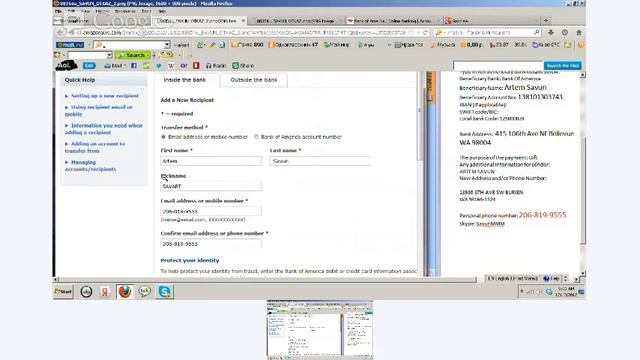This screenshot has height=360, width=640.
Task: Click the blue Edit button beside AOL logo
Action: 89,66
